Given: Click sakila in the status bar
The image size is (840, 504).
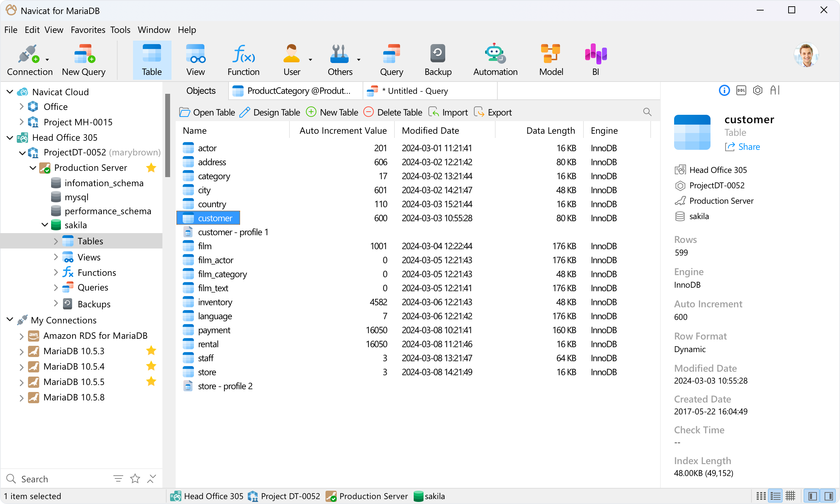Looking at the screenshot, I should point(429,496).
